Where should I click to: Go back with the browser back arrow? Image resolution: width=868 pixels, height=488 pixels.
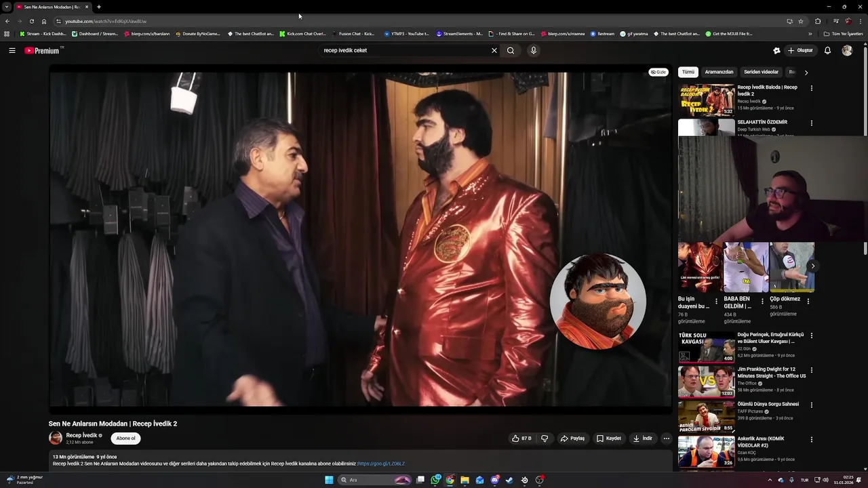click(7, 21)
